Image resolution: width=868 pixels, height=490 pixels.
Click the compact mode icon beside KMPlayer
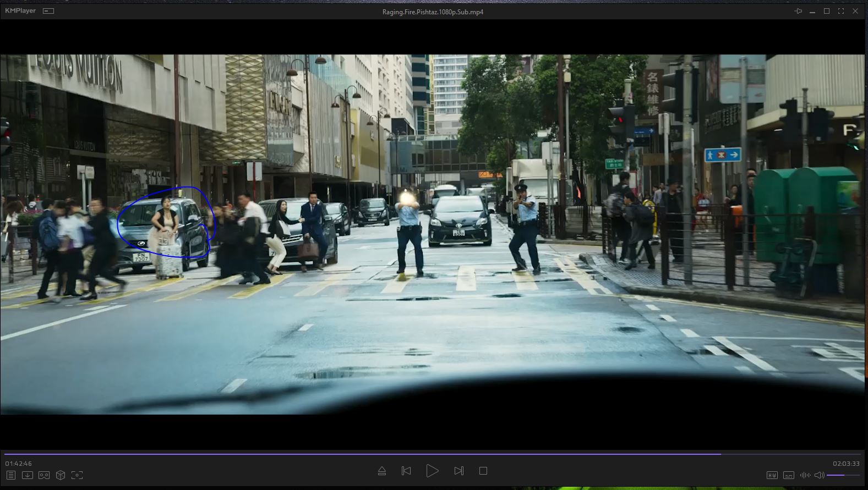pyautogui.click(x=48, y=11)
